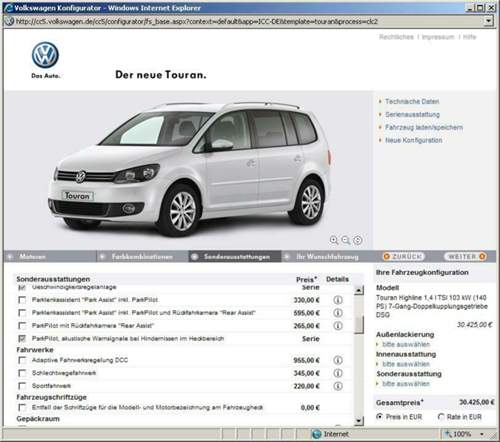Screen dimensions: 500x442
Task: Click the WEITER button
Action: 466,256
